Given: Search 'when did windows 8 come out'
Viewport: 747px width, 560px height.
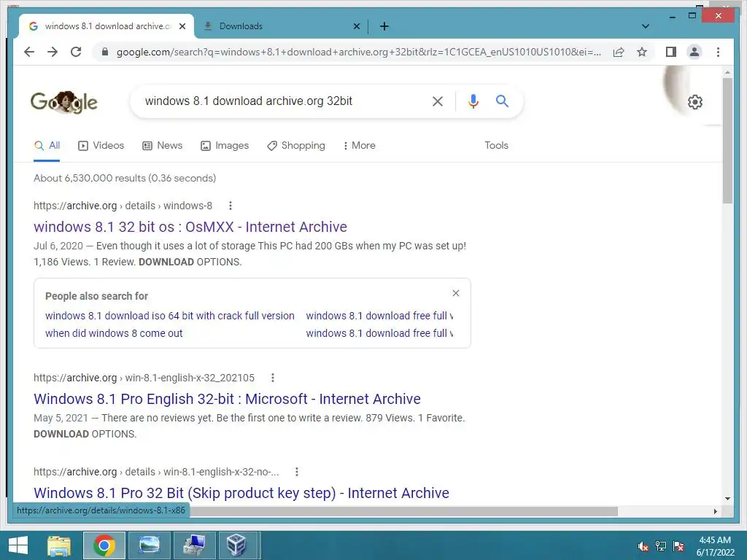Looking at the screenshot, I should pos(114,333).
